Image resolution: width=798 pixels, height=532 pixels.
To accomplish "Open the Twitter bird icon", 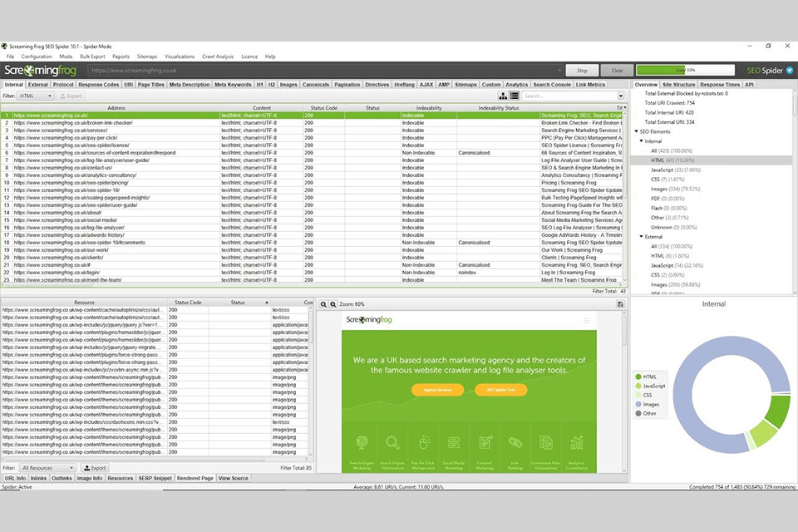I will (x=790, y=71).
